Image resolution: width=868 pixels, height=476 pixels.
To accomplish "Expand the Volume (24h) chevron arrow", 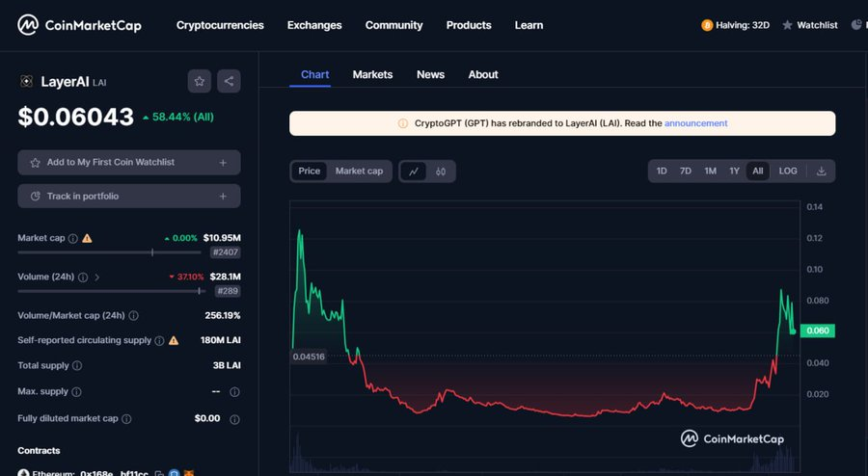I will pyautogui.click(x=96, y=278).
